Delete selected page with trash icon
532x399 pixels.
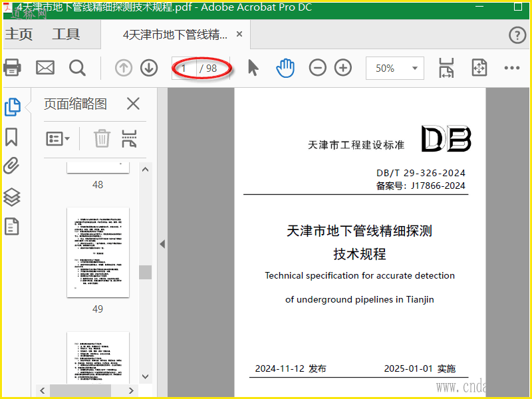102,138
